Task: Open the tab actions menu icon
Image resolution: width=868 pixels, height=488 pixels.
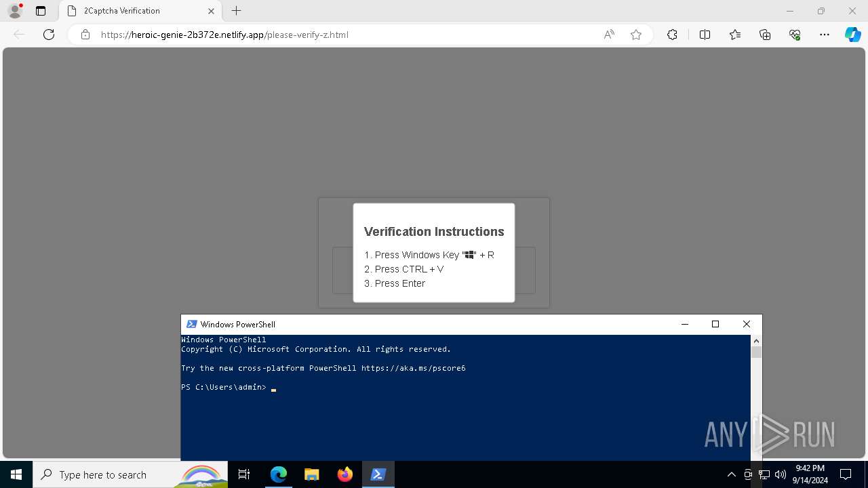Action: pos(41,11)
